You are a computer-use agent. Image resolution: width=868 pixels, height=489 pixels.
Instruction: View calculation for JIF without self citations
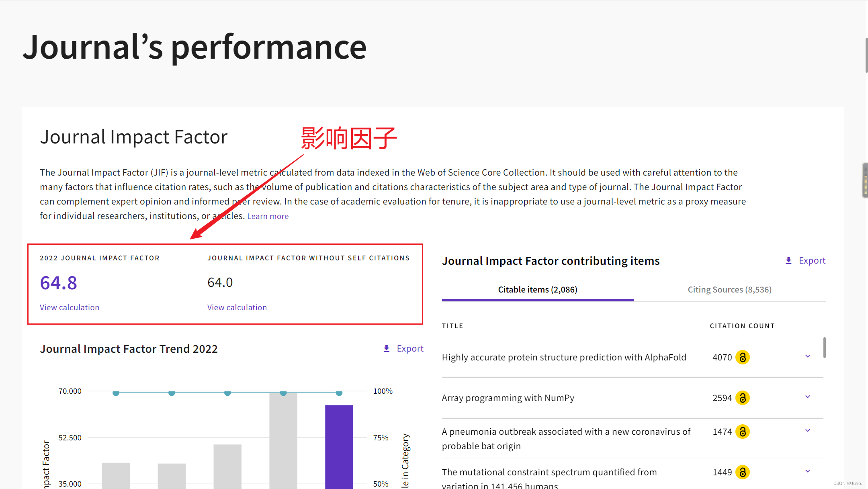tap(237, 307)
